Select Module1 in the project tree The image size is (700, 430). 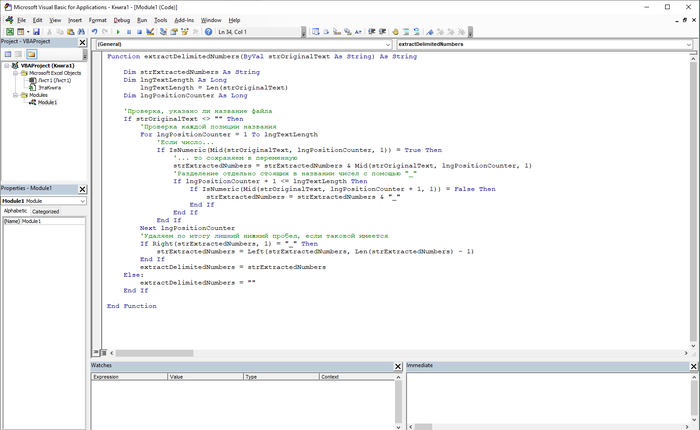click(x=47, y=102)
